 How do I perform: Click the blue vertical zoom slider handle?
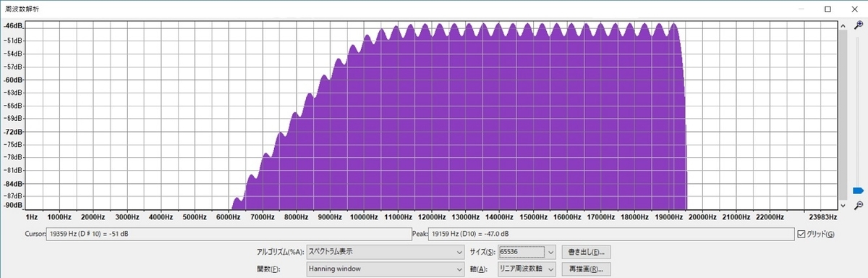858,190
